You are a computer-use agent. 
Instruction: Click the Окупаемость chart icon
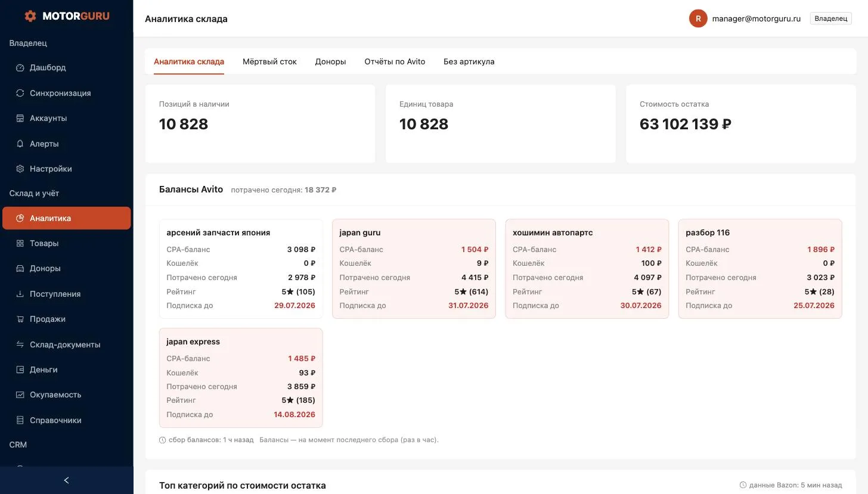tap(20, 394)
